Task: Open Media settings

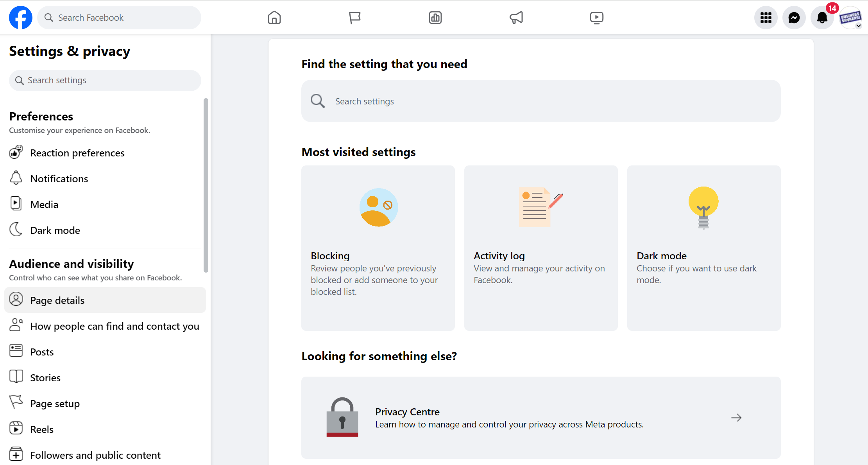Action: click(x=105, y=205)
